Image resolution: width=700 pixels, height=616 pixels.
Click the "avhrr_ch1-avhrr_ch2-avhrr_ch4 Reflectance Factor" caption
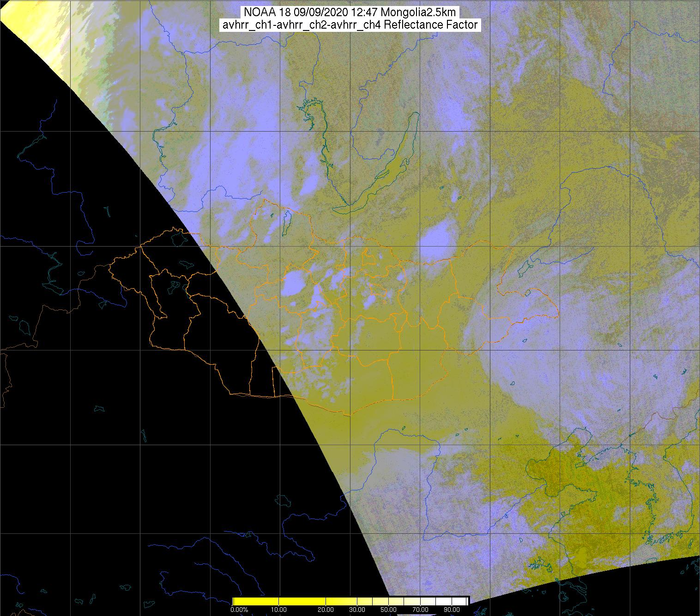tap(350, 24)
